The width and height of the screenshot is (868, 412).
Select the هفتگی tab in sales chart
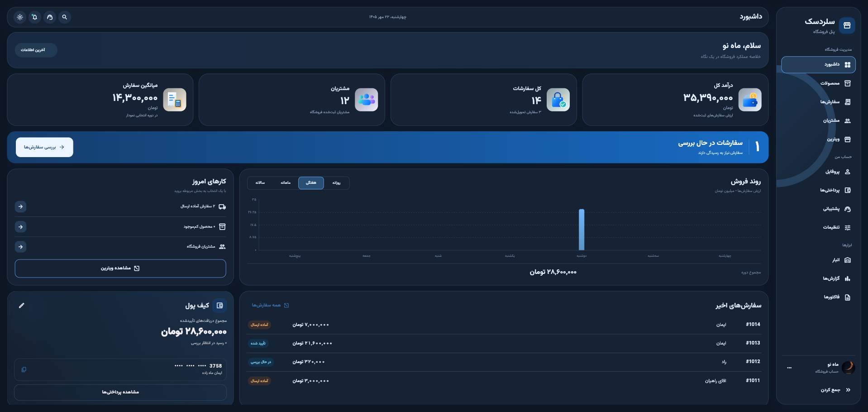point(311,183)
